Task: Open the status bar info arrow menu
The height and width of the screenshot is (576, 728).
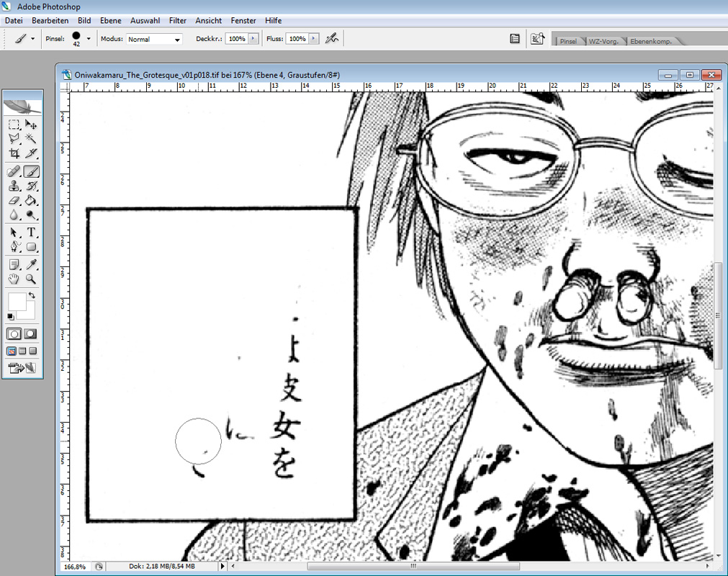Action: 223,566
